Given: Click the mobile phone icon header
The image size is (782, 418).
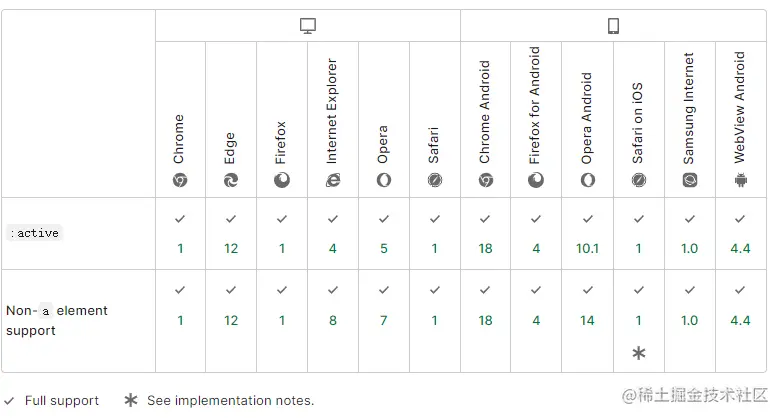Looking at the screenshot, I should [613, 27].
